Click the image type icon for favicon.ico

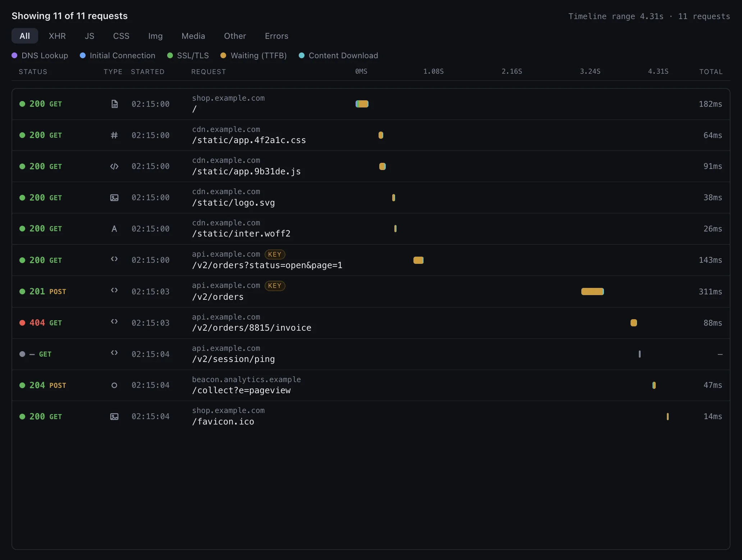coord(114,417)
